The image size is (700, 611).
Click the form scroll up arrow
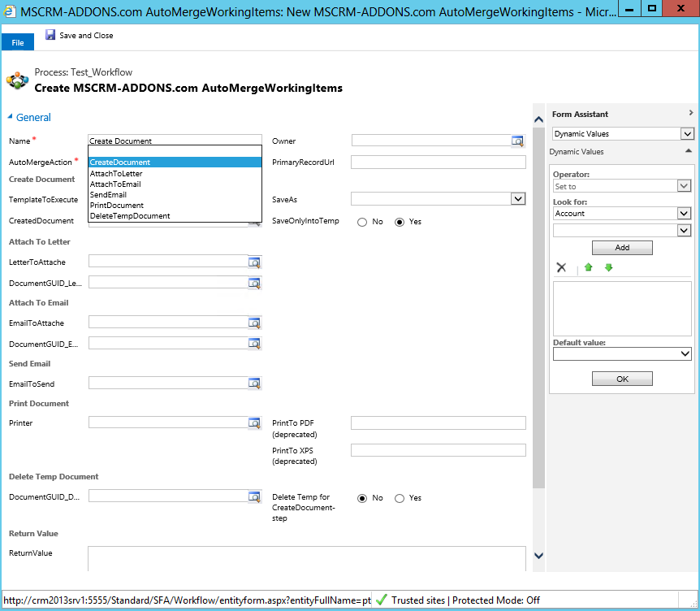[x=539, y=119]
